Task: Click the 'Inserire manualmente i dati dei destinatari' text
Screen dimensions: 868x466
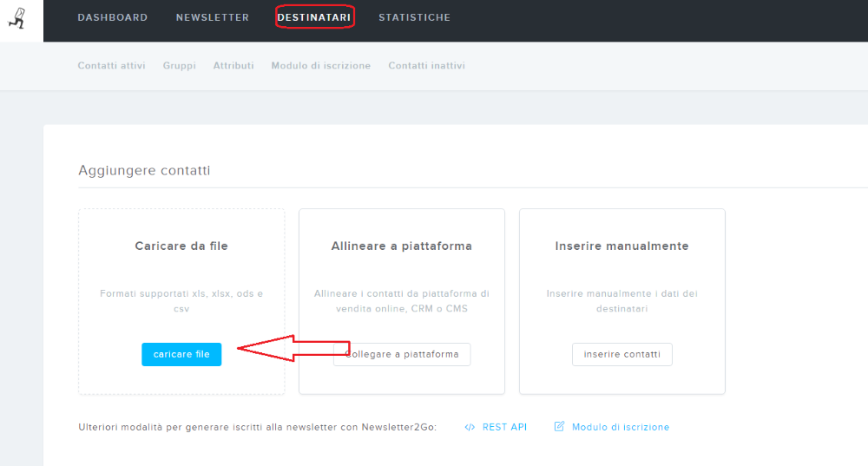Action: pos(622,301)
